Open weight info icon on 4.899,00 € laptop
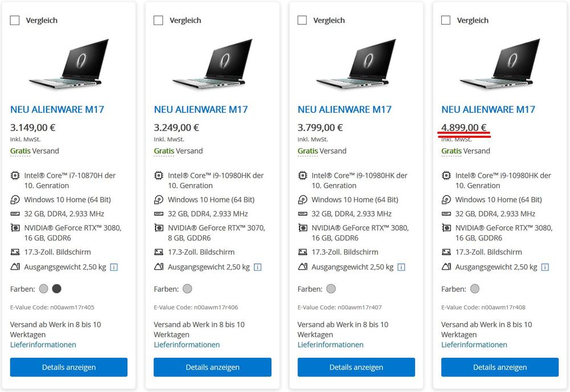This screenshot has width=570, height=392. click(x=545, y=267)
